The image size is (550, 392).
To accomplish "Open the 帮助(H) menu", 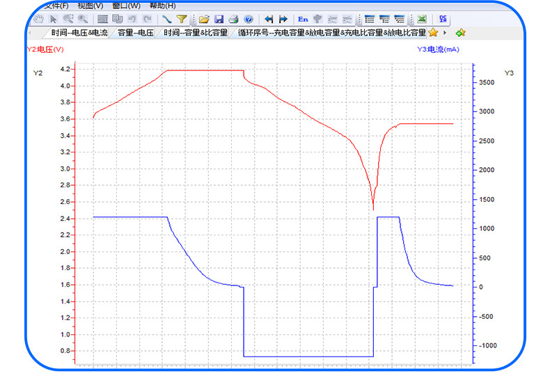I will 162,6.
